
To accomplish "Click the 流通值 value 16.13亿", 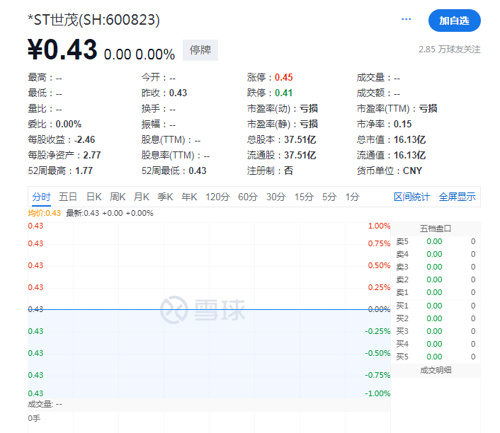I will 410,155.
